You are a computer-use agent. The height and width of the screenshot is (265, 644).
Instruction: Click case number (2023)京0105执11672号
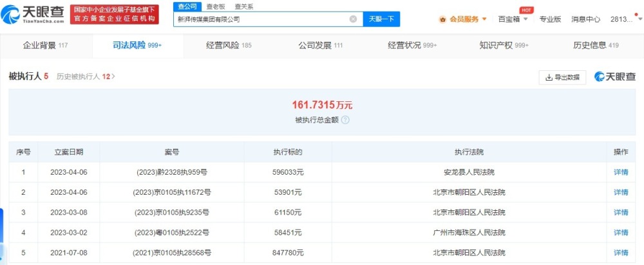pos(172,192)
